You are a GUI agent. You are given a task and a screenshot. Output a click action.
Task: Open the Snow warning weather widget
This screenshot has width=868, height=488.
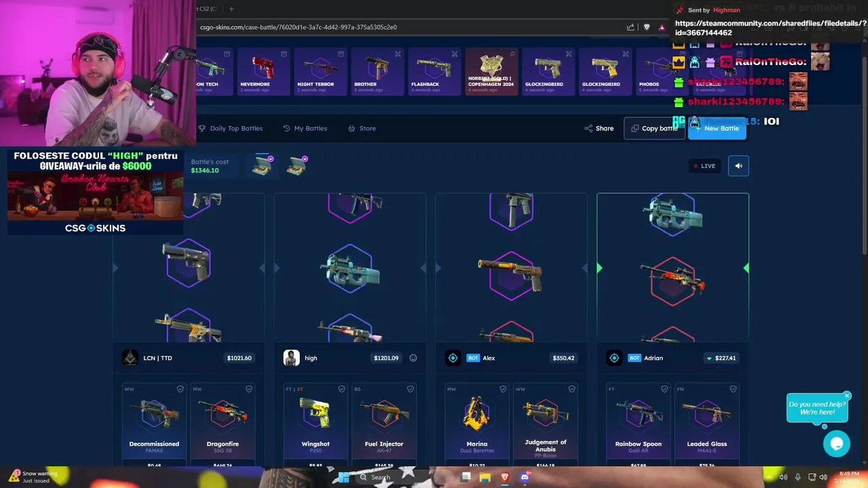(34, 476)
